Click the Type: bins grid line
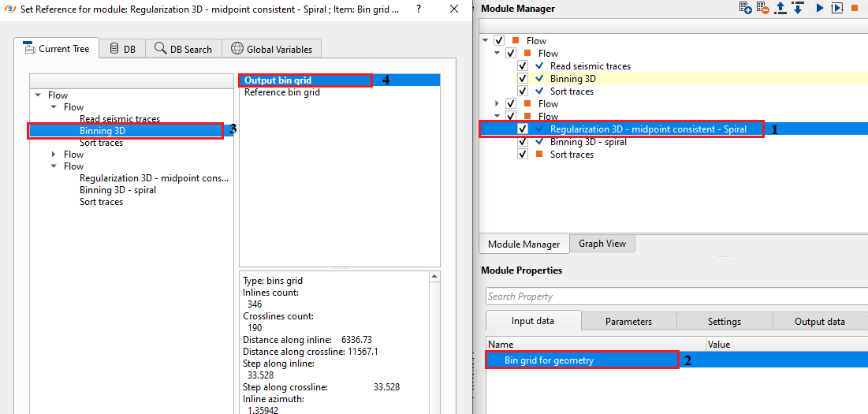The height and width of the screenshot is (414, 868). [273, 281]
